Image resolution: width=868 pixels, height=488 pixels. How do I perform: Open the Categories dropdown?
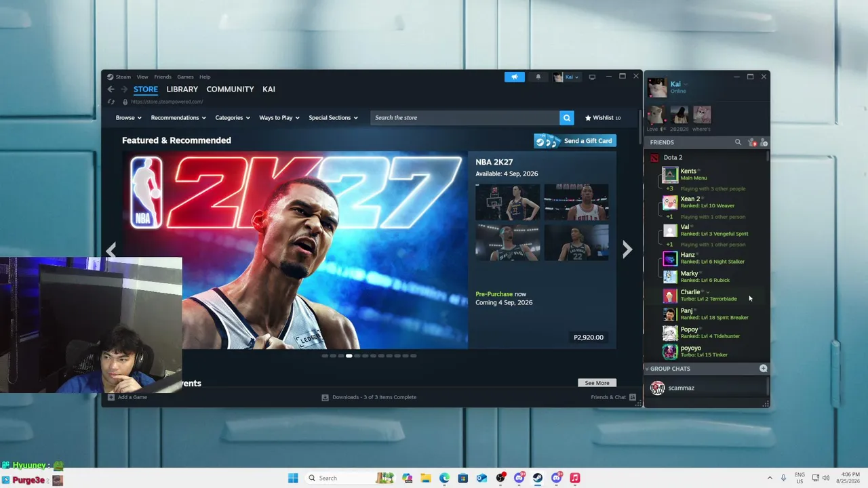coord(233,118)
